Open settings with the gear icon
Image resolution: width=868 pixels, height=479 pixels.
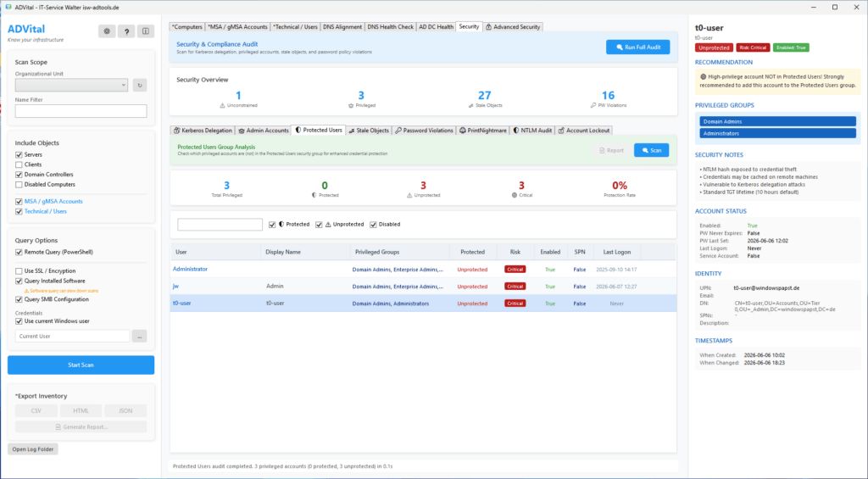click(107, 31)
